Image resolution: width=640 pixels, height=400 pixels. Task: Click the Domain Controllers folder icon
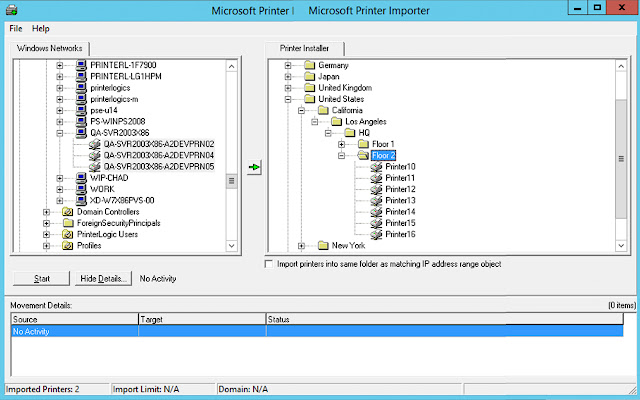click(67, 212)
